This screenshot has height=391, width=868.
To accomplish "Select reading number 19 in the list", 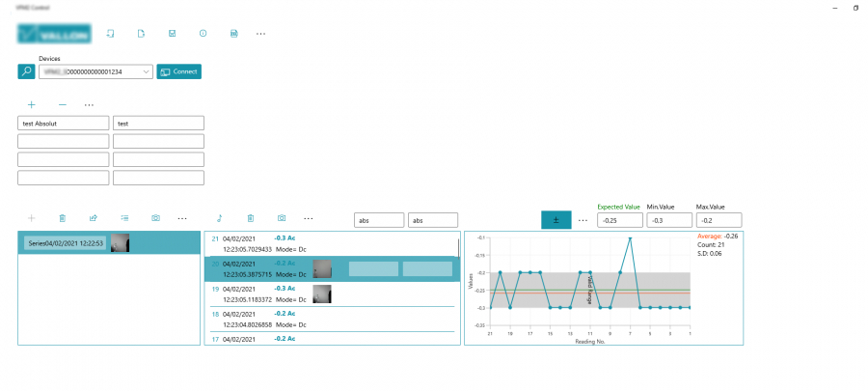I will [260, 293].
